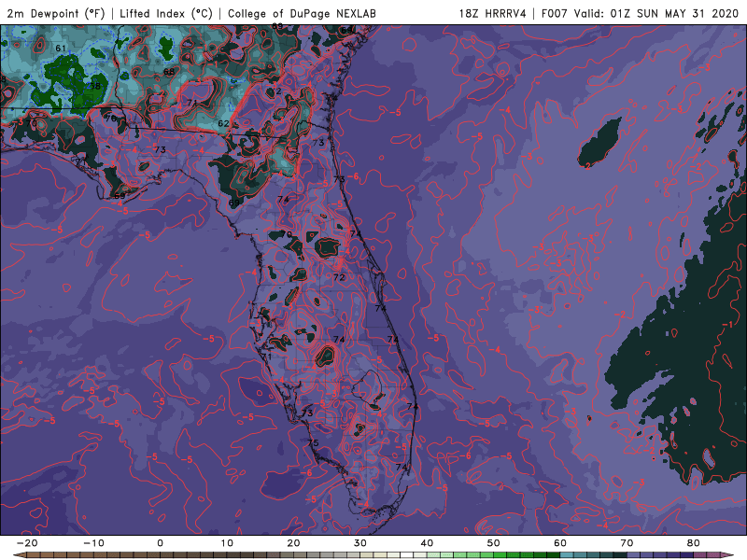Viewport: 747px width, 560px height.
Task: Click the "-10" color scale label
Action: point(93,543)
